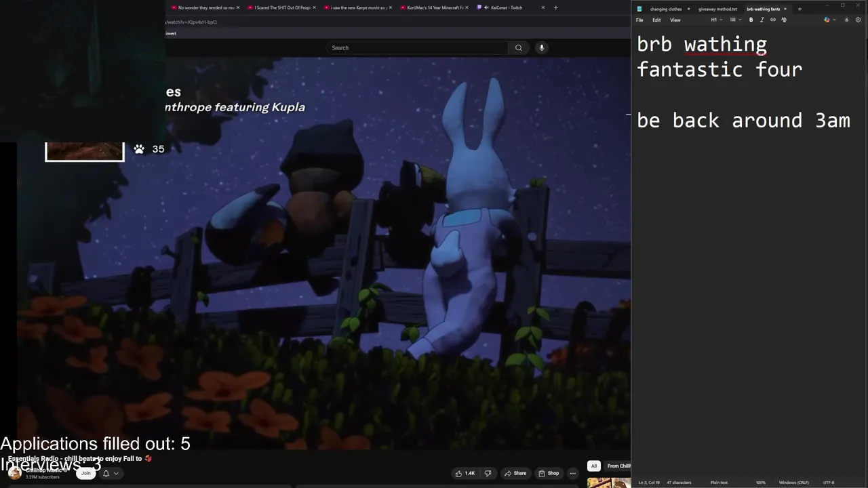
Task: Open the UTF-8 encoding selector
Action: point(829,483)
